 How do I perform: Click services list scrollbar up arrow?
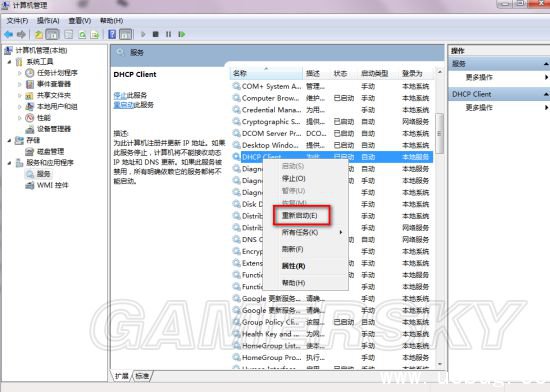pos(440,72)
